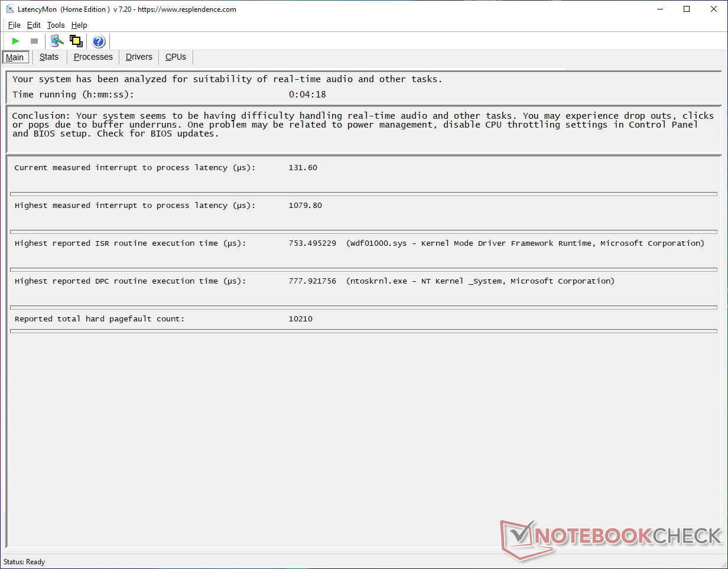Click the ntoskrnl.exe driver description text
The image size is (728, 569).
click(480, 281)
